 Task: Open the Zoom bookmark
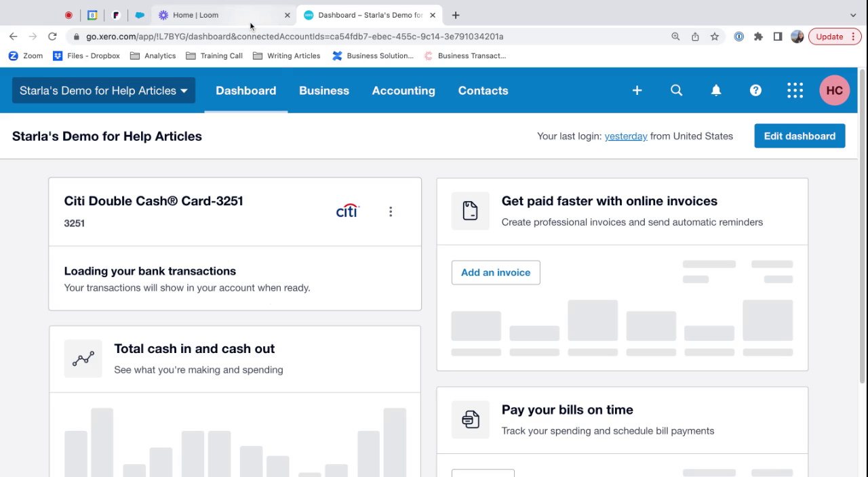25,56
